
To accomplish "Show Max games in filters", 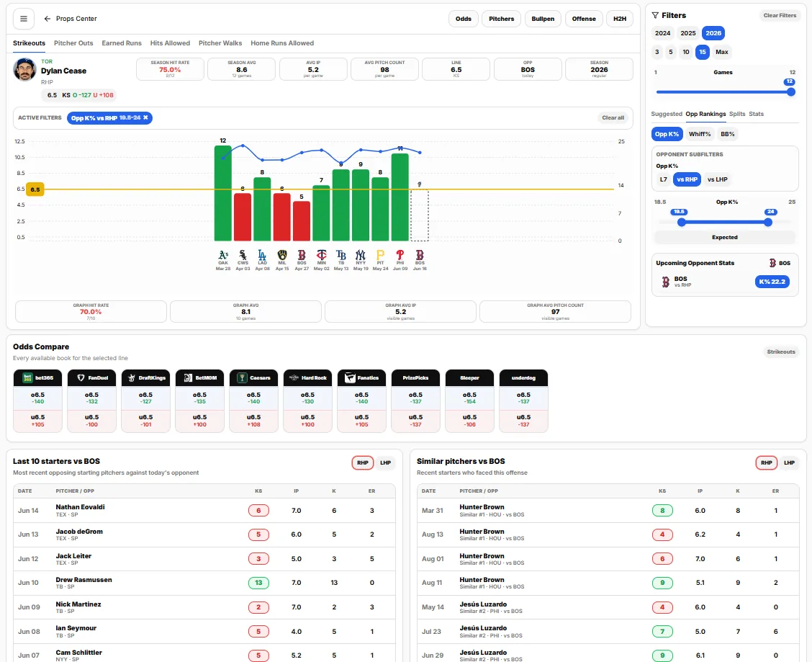I will (x=722, y=52).
